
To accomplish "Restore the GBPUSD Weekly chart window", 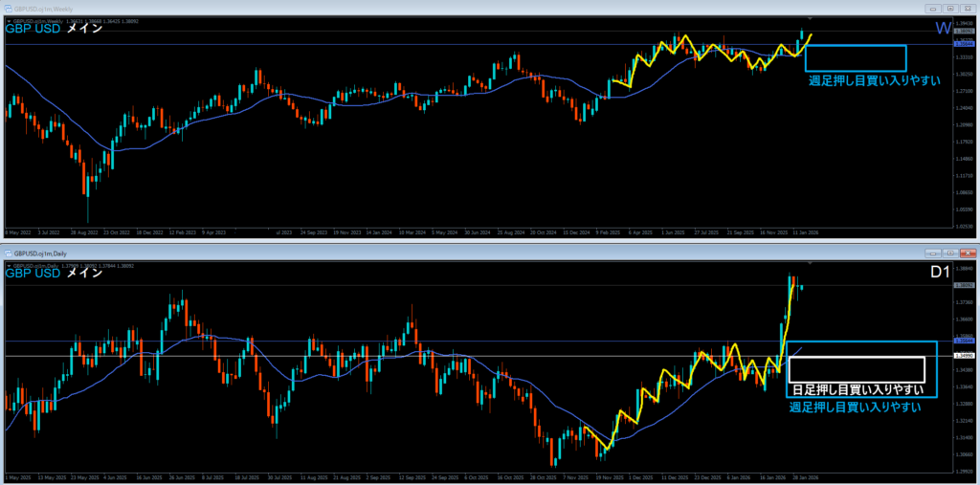I will click(x=948, y=7).
